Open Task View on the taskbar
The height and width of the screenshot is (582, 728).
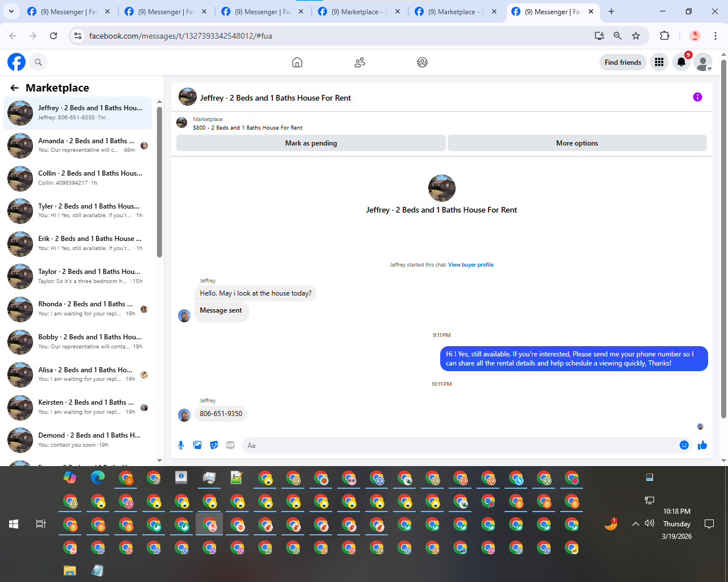point(41,524)
